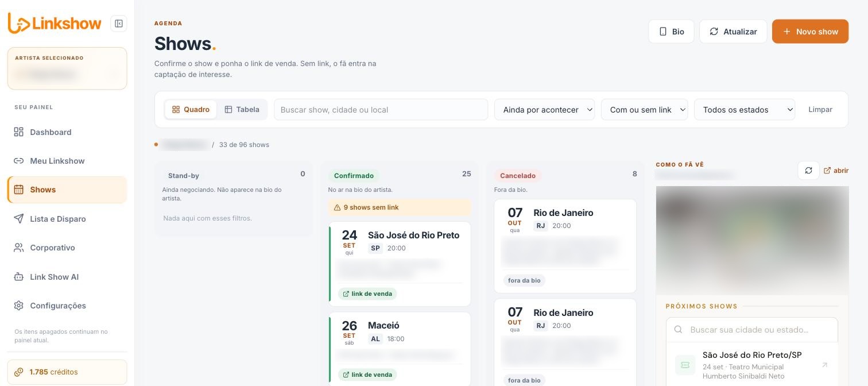
Task: Click the Stand-by column label
Action: [184, 176]
